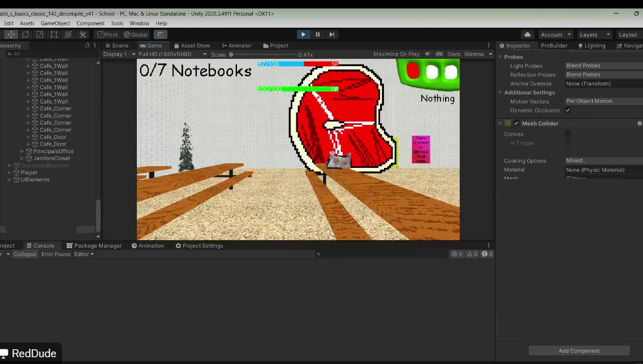This screenshot has width=643, height=364.
Task: Open the Package Manager tab
Action: click(94, 245)
